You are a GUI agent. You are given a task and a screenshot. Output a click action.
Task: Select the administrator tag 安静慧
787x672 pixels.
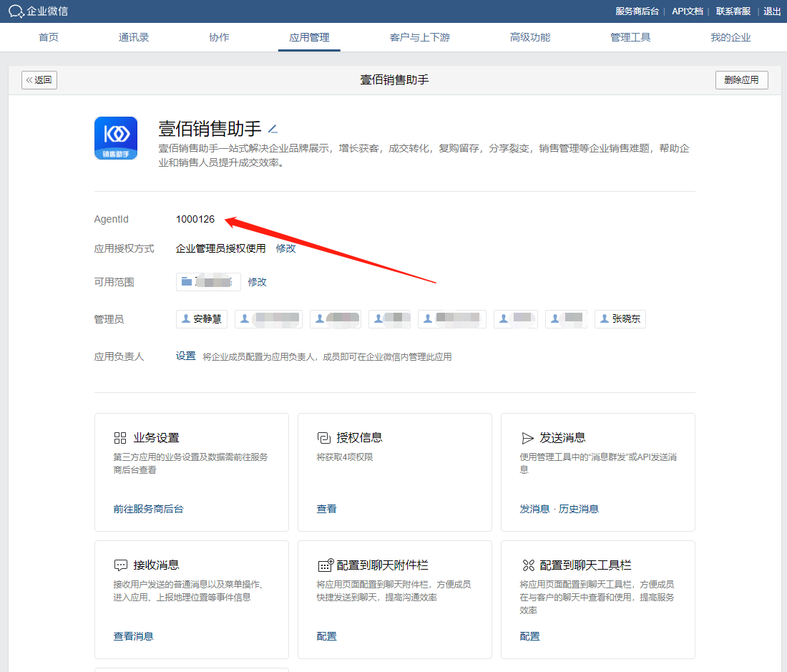202,318
